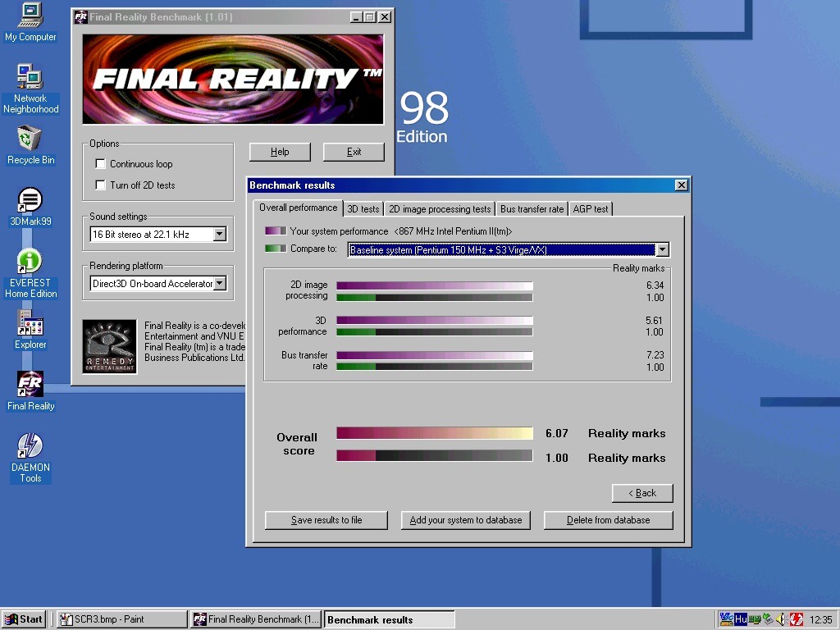840x630 pixels.
Task: Launch the 3DMark99 desktop icon
Action: click(x=30, y=207)
